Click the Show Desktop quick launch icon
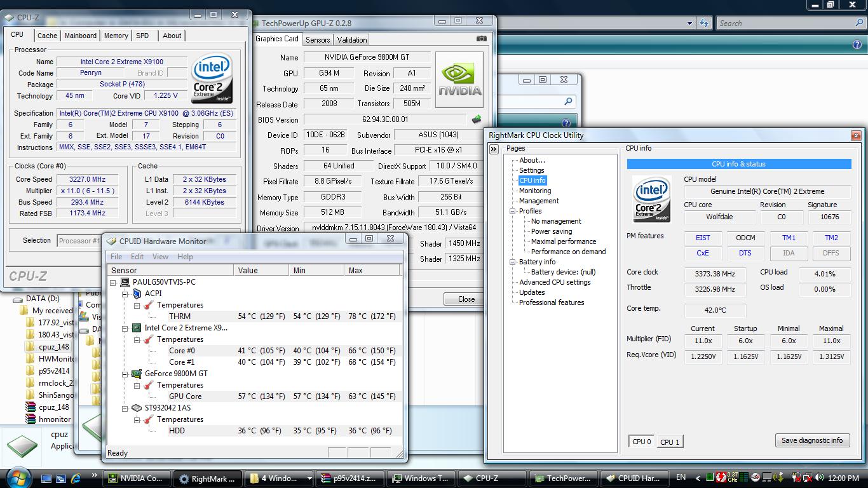This screenshot has width=868, height=488. tap(46, 478)
